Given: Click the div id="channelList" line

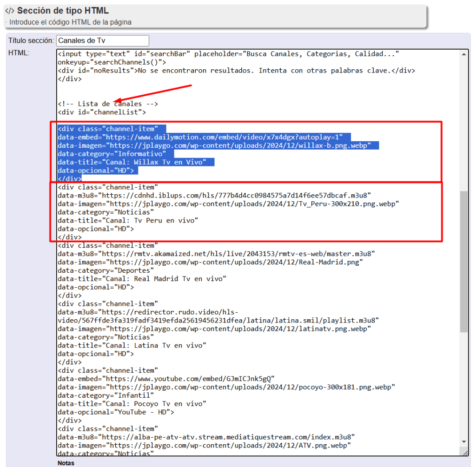Looking at the screenshot, I should (102, 112).
